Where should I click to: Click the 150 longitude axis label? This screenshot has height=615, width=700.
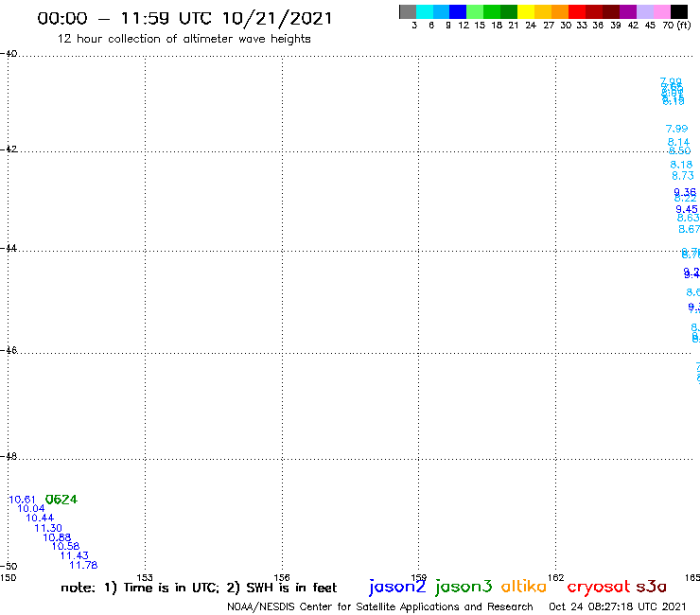[8, 577]
